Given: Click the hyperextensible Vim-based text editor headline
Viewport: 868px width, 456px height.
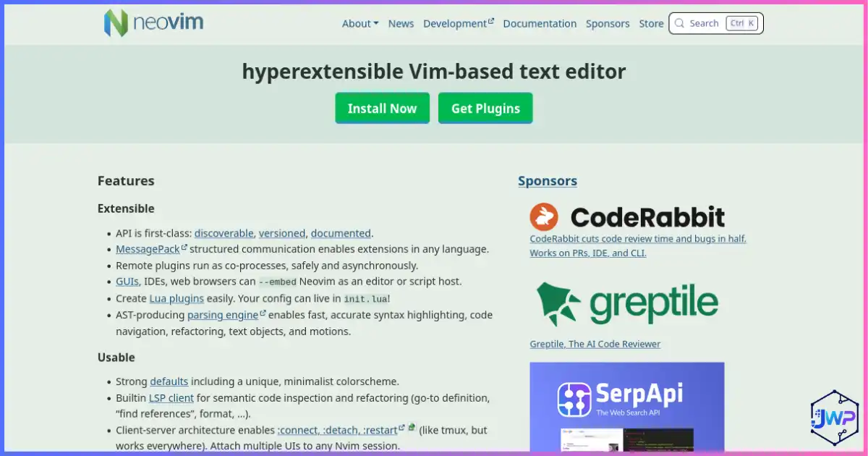Looking at the screenshot, I should pos(434,72).
